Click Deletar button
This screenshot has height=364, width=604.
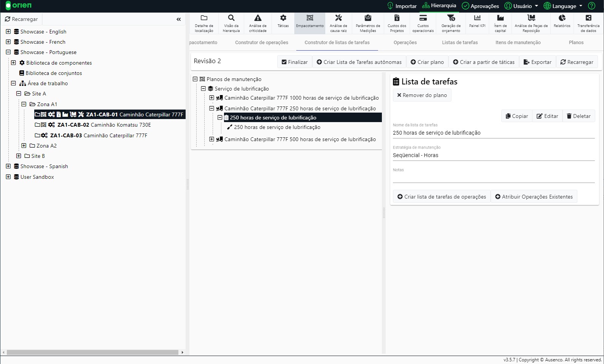[579, 116]
